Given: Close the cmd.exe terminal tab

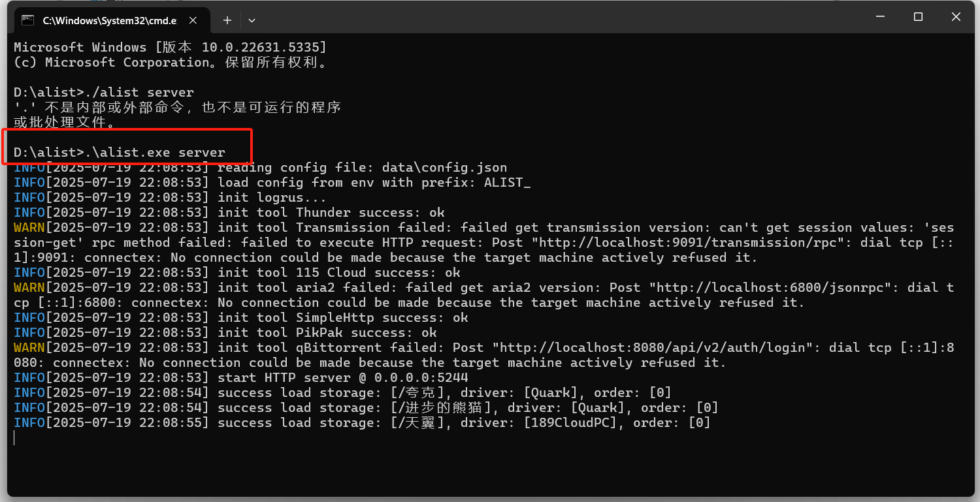Looking at the screenshot, I should pos(192,20).
